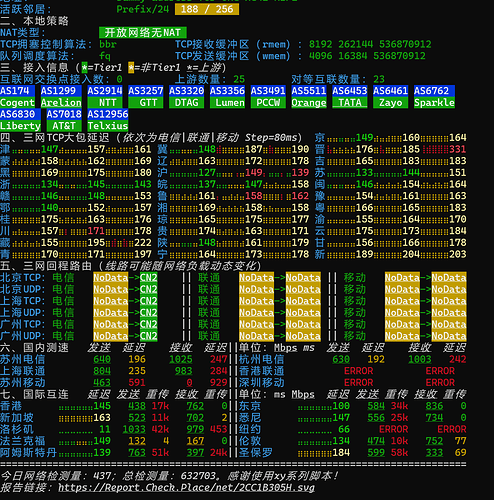494x500 pixels.
Task: Click the '127' latency in 沪 row
Action: click(207, 172)
